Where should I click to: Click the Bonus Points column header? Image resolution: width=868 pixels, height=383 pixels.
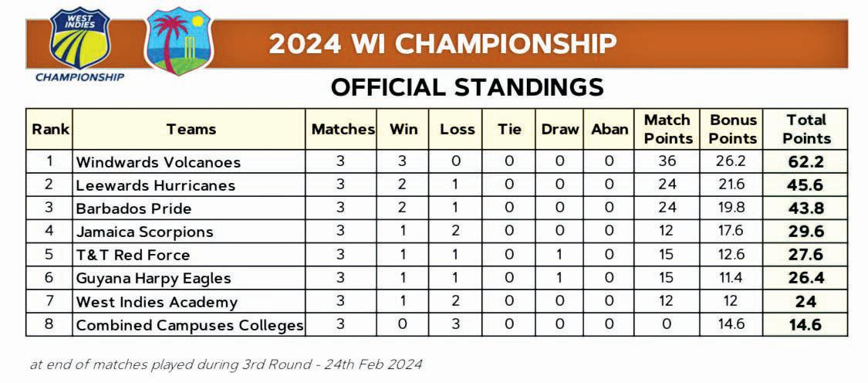click(732, 129)
